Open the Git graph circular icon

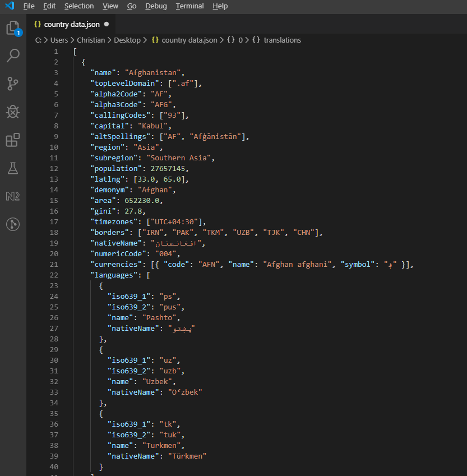(x=13, y=224)
